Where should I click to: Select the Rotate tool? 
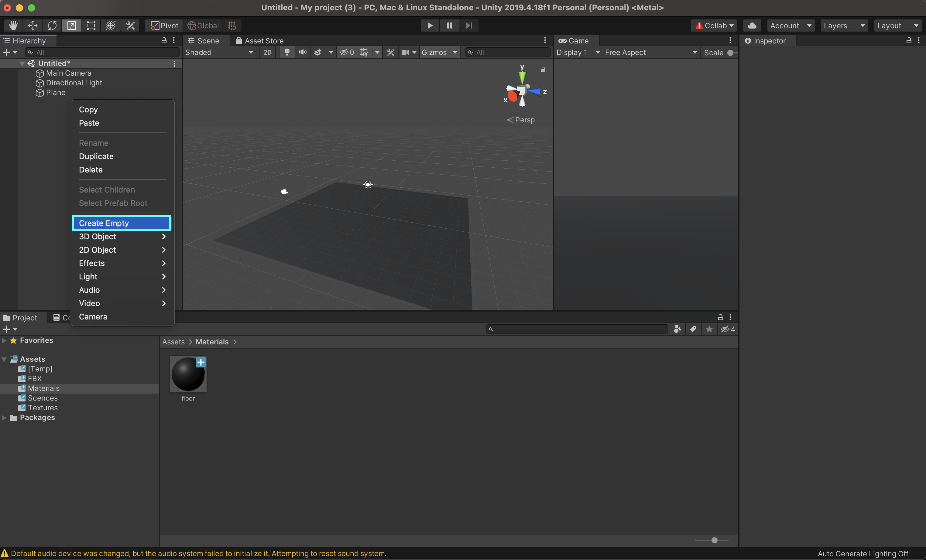click(x=52, y=26)
